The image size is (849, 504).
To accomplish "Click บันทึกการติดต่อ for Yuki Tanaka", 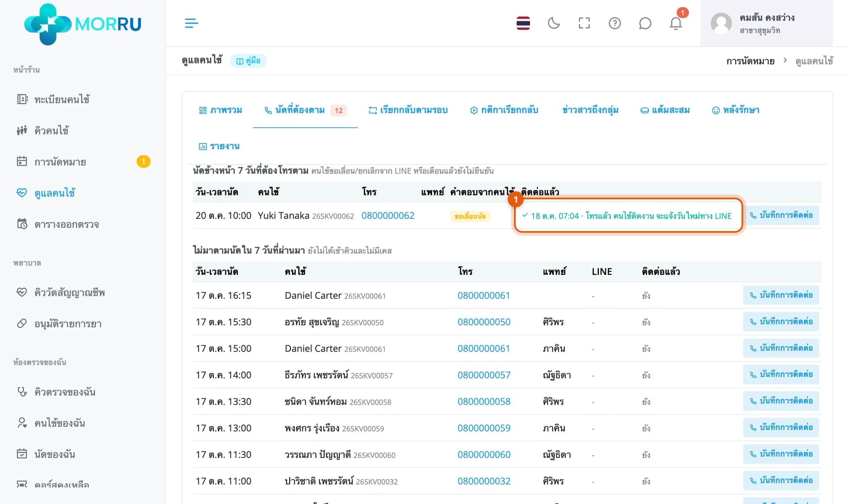I will (x=781, y=215).
